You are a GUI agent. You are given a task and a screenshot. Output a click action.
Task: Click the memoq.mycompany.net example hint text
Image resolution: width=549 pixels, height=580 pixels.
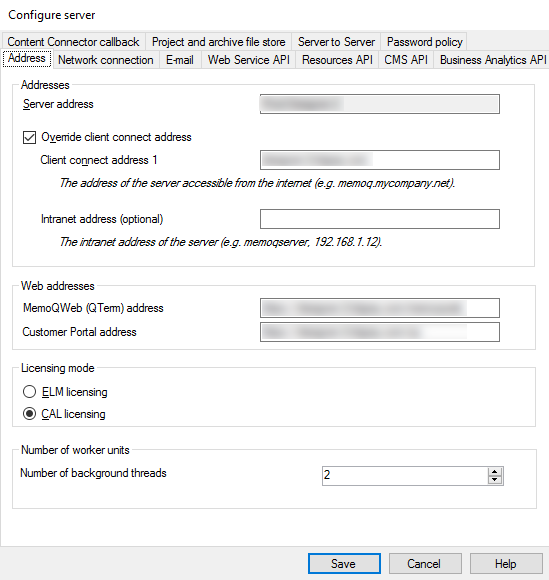(x=257, y=183)
